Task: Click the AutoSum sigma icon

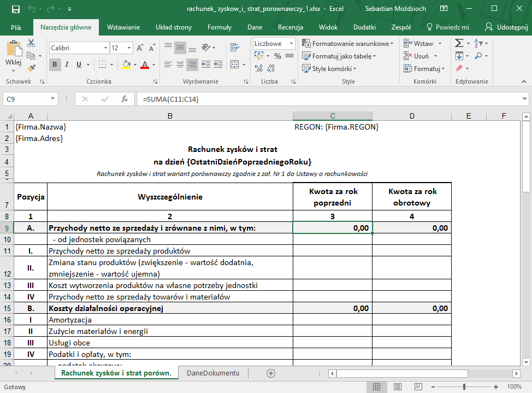Action: coord(459,43)
